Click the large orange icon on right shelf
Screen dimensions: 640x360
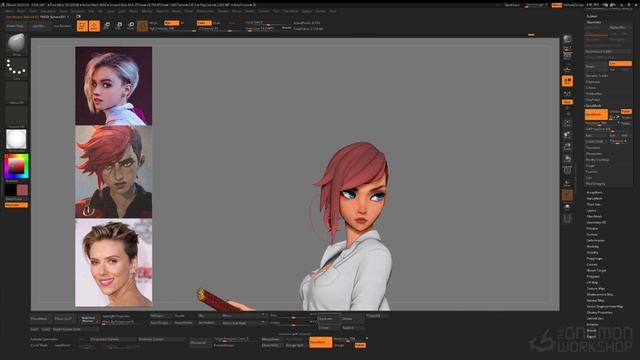[567, 81]
